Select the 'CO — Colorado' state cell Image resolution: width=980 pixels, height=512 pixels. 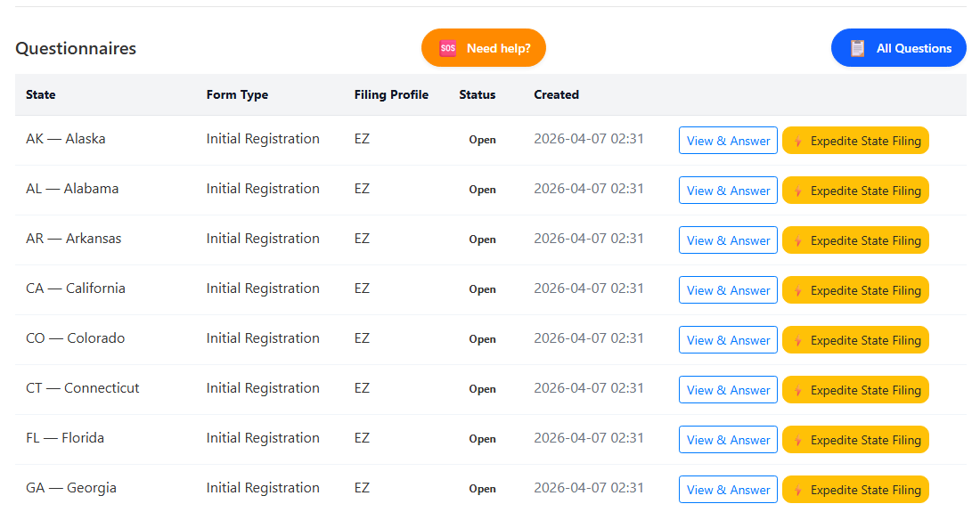(75, 338)
